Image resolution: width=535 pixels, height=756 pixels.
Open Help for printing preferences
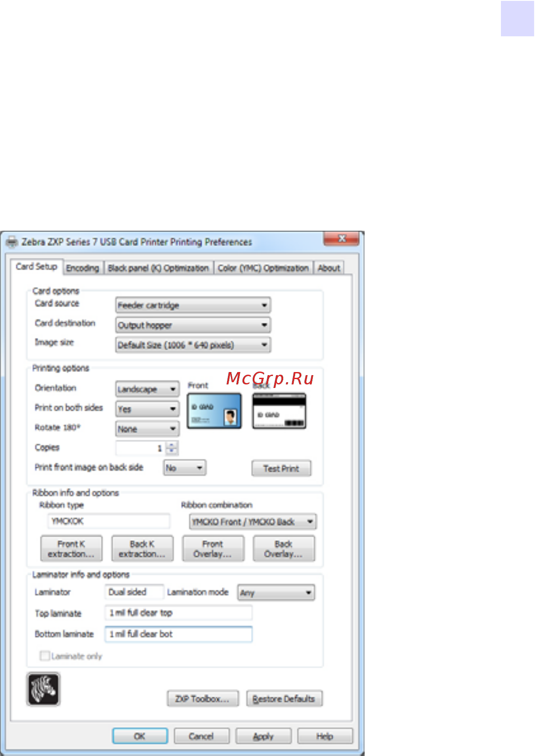(x=325, y=736)
